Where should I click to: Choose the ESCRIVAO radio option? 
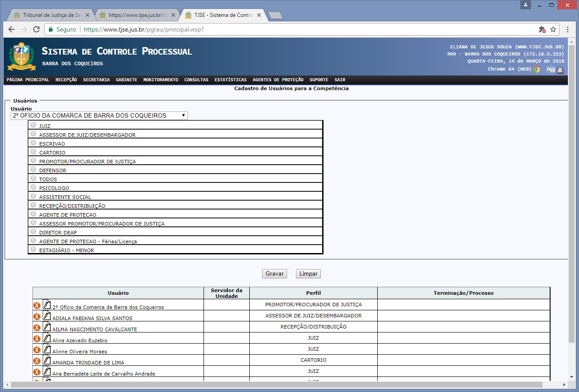pyautogui.click(x=33, y=143)
